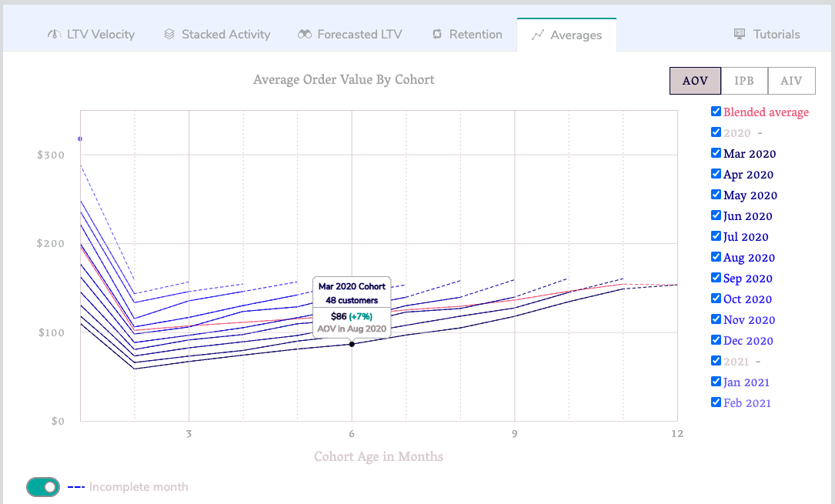Uncheck the Jan 2021 cohort checkbox
Image resolution: width=835 pixels, height=504 pixels.
click(x=716, y=381)
